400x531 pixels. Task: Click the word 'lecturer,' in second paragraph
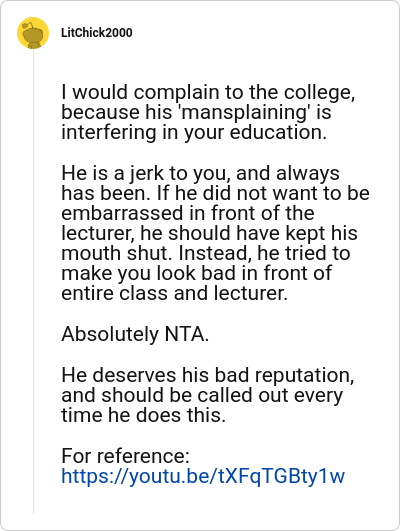(x=98, y=233)
